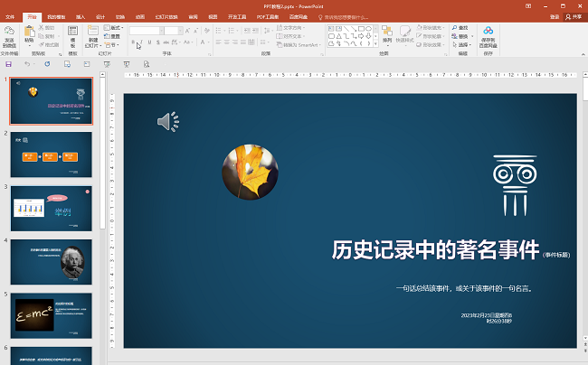This screenshot has width=588, height=365.
Task: Open the File (文件) menu tab
Action: [x=10, y=16]
